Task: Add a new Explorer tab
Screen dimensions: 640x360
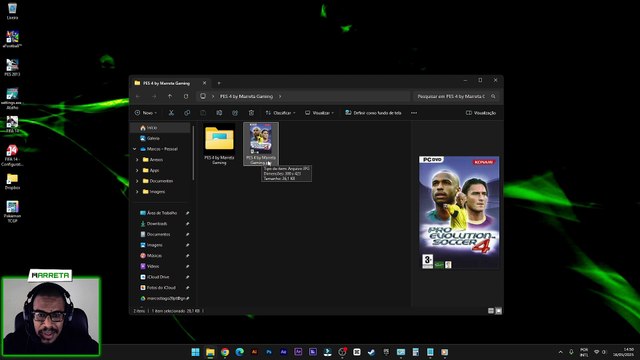Action: [x=219, y=83]
